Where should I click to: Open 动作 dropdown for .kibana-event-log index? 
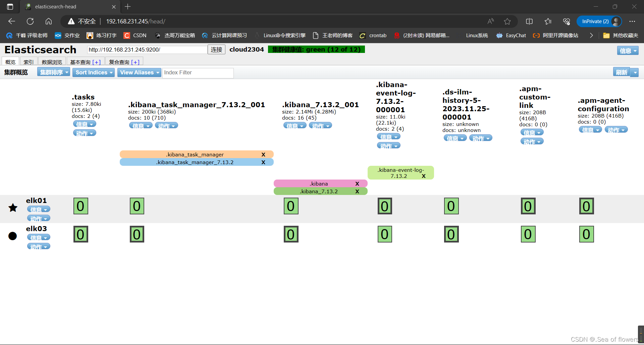coord(389,146)
